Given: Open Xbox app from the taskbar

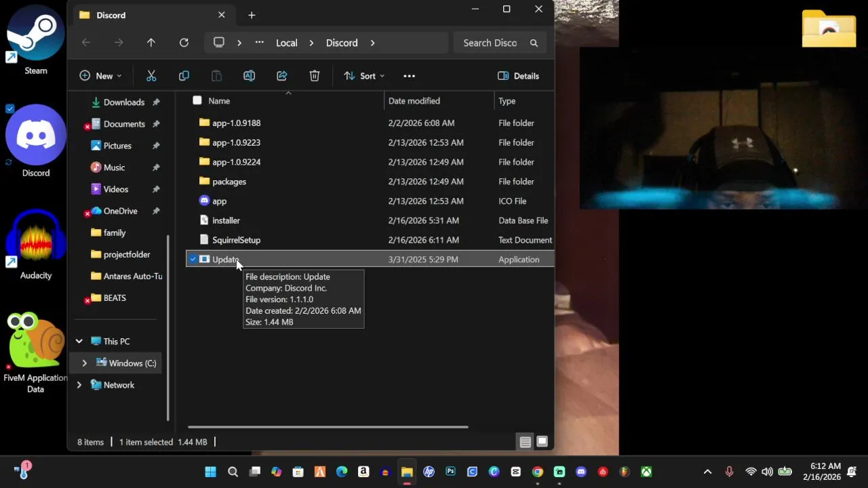Looking at the screenshot, I should (646, 472).
